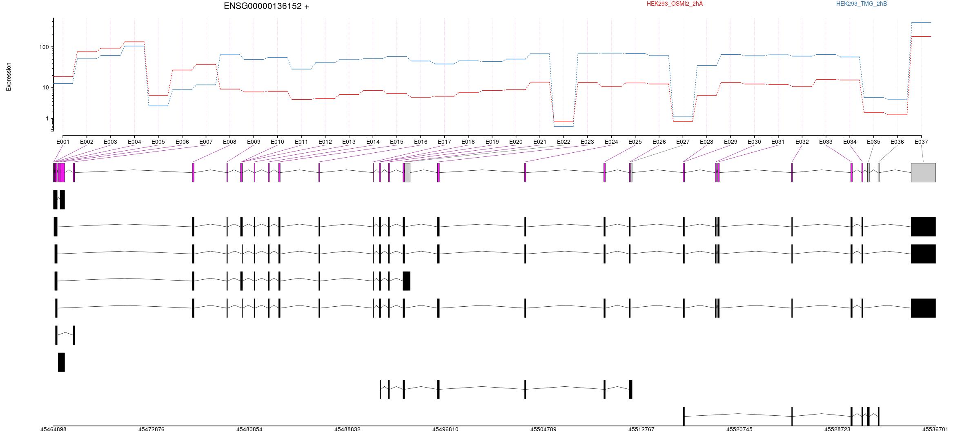Screen dimensions: 980x437
Task: Click exon label E001
Action: point(63,142)
